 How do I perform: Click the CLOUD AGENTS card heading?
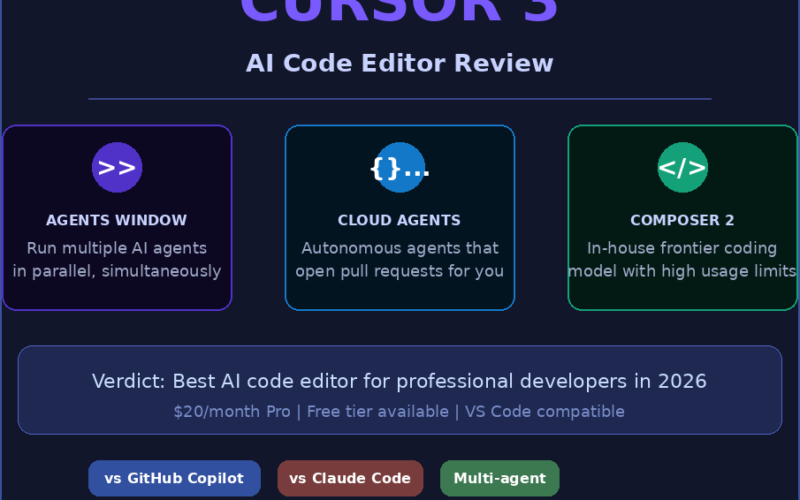(x=399, y=220)
